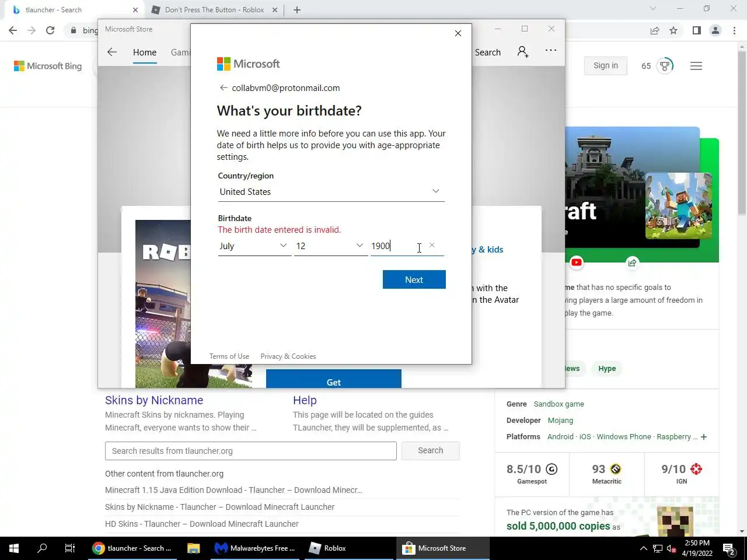Open the Microsoft Store more options menu

pyautogui.click(x=551, y=51)
